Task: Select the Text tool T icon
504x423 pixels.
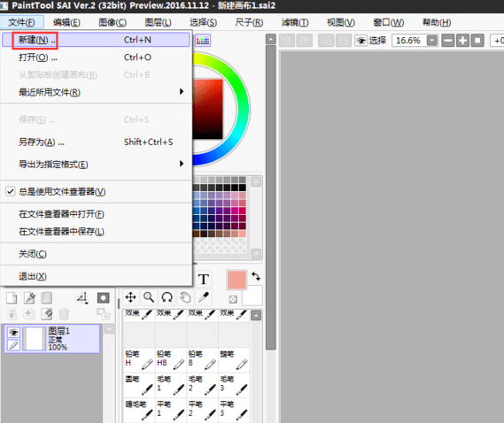Action: (x=204, y=279)
